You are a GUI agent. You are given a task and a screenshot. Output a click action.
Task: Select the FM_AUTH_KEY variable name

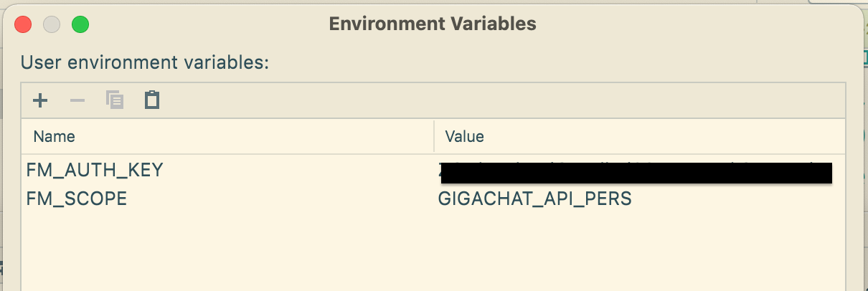coord(95,171)
